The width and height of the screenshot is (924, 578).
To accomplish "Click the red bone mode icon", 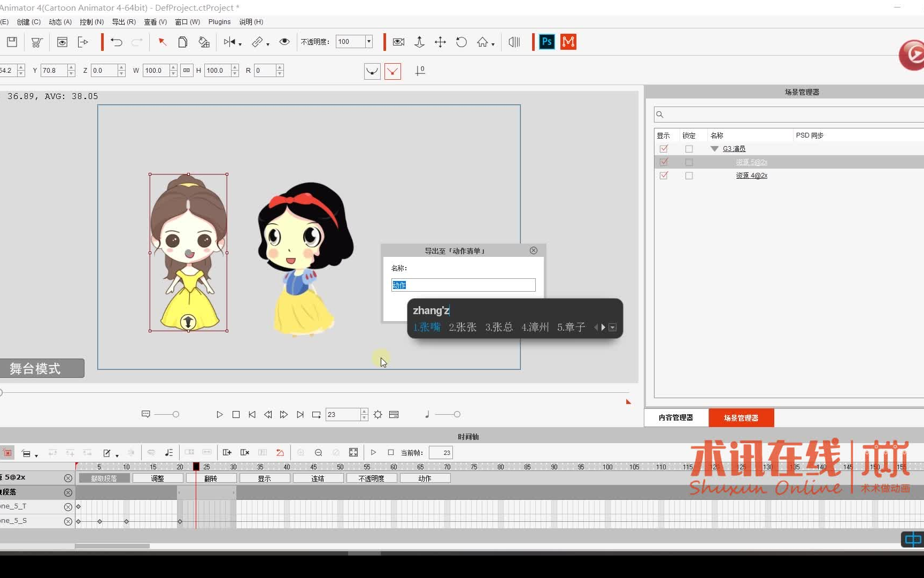I will (392, 71).
